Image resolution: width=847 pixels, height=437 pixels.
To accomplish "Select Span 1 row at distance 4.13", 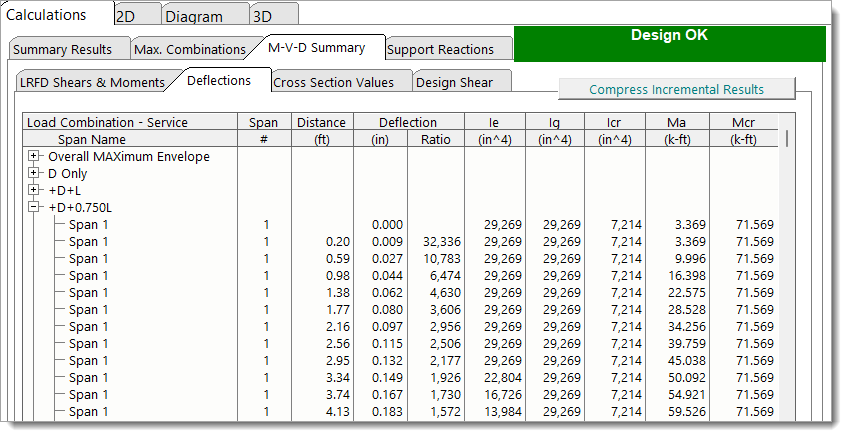I will (400, 412).
